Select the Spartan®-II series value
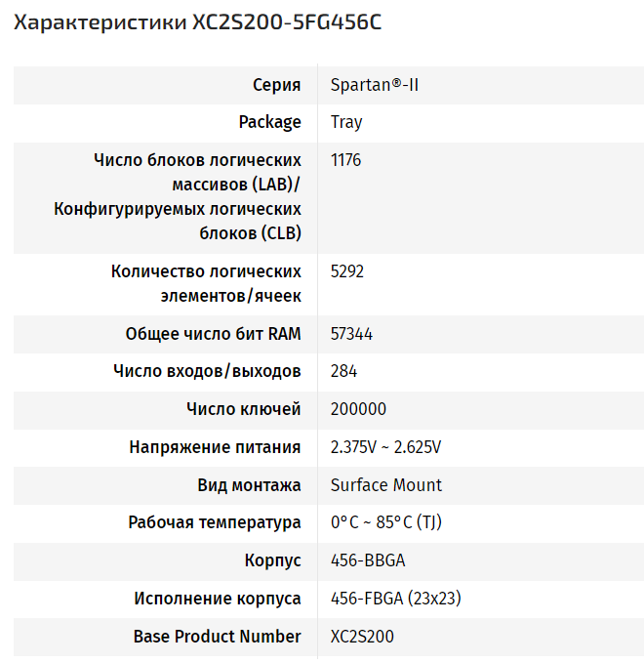Viewport: 644px width, 663px height. [375, 85]
